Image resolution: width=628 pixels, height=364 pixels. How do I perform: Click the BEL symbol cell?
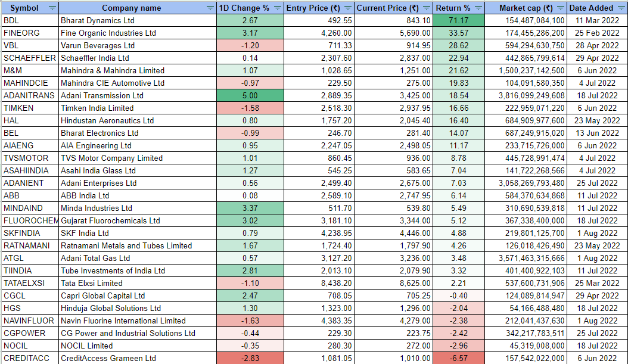tap(30, 133)
